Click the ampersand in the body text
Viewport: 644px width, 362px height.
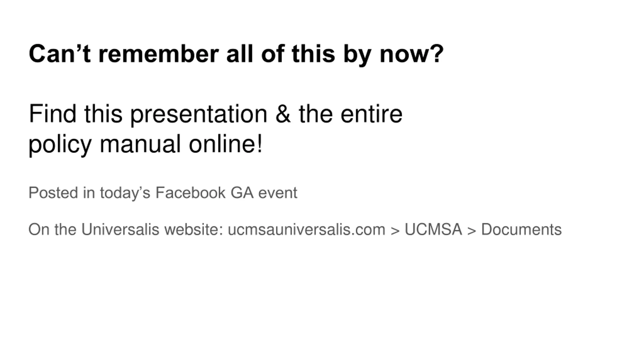click(x=283, y=114)
